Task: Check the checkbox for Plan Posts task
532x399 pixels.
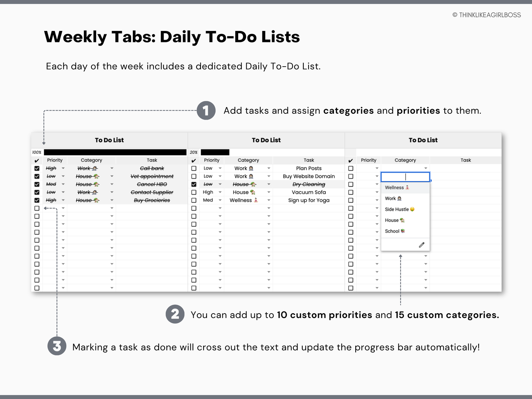Action: click(194, 168)
